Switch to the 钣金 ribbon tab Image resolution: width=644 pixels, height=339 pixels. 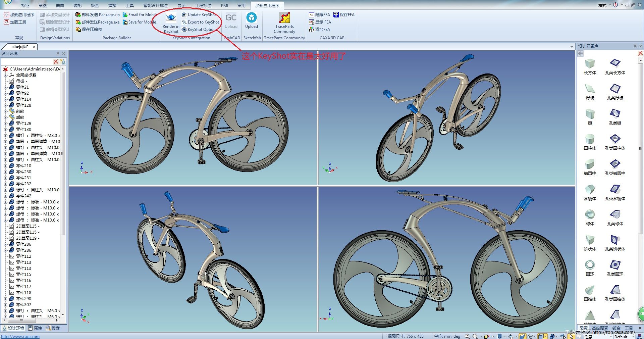point(95,5)
